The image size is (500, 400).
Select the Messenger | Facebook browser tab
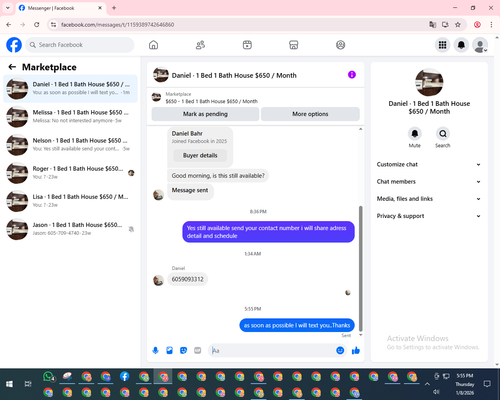coord(61,8)
